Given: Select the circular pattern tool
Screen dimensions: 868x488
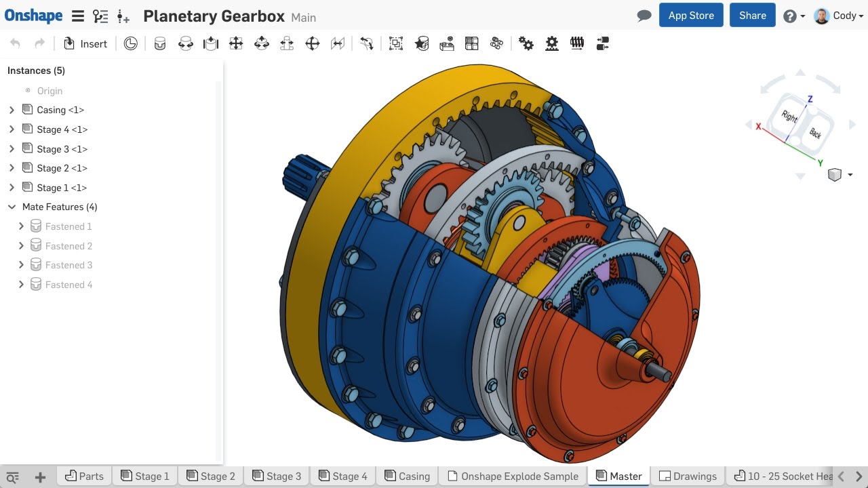Looking at the screenshot, I should click(x=497, y=43).
